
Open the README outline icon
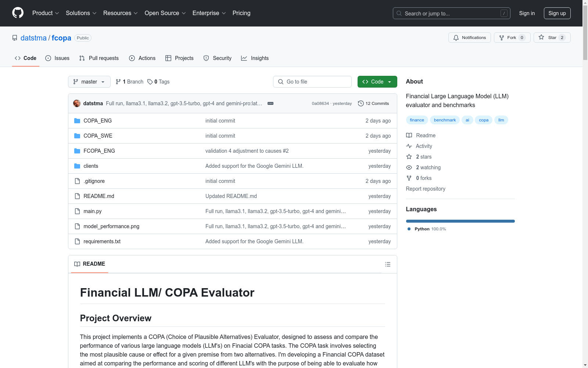point(388,264)
